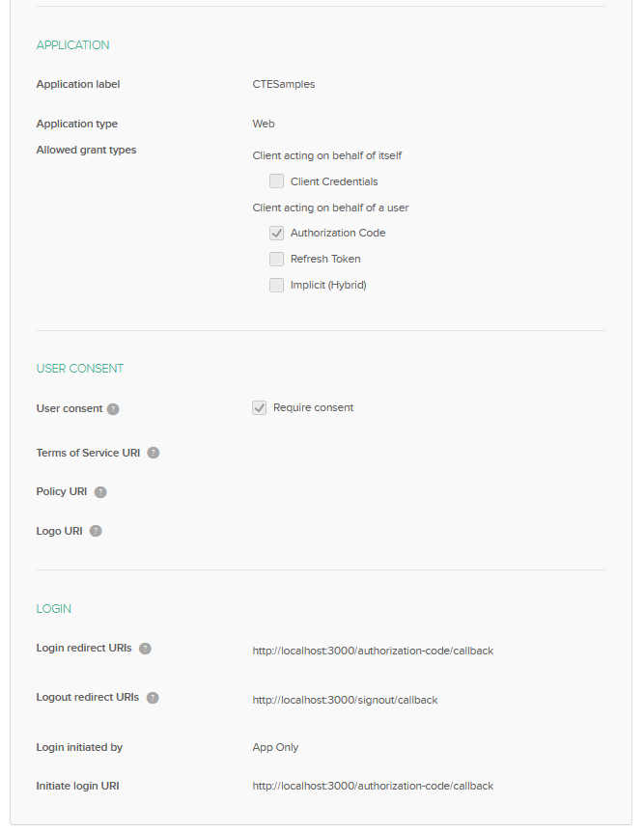Click the App Only login initiated value
The height and width of the screenshot is (832, 644).
pyautogui.click(x=275, y=747)
